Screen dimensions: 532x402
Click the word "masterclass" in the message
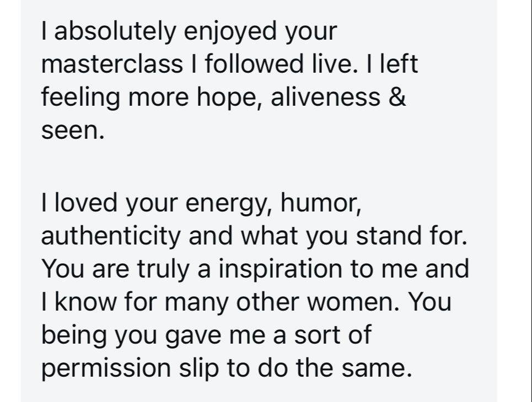pos(111,65)
